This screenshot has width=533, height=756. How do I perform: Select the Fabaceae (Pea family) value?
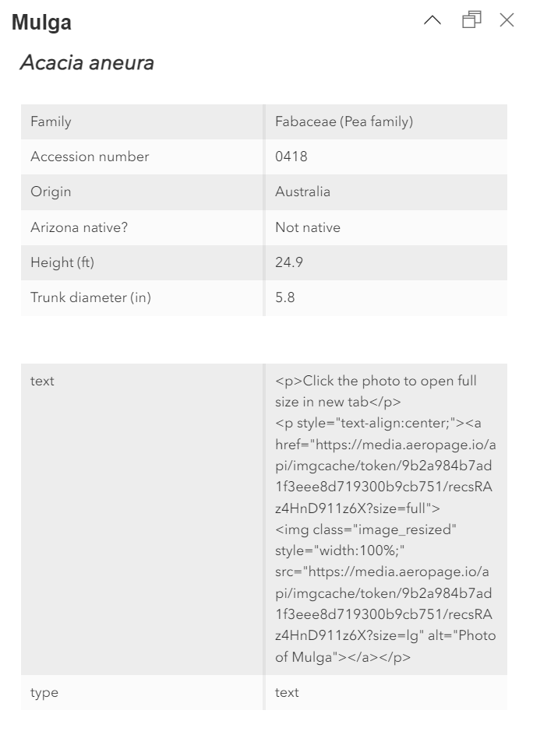coord(344,121)
